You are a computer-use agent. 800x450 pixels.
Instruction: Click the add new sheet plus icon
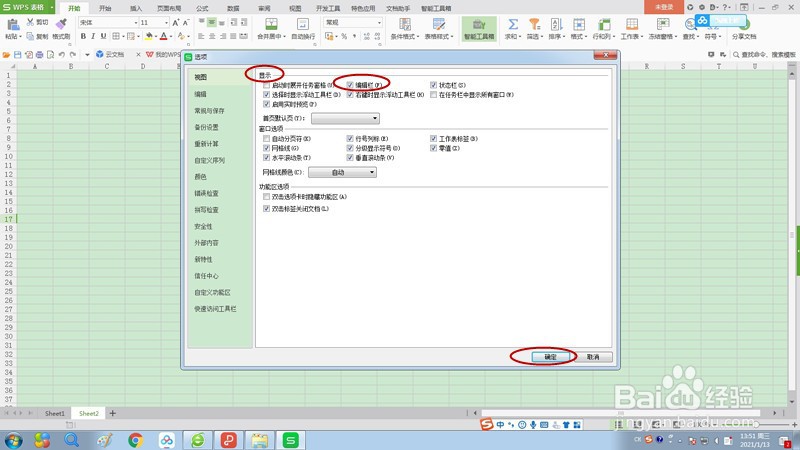pos(113,413)
